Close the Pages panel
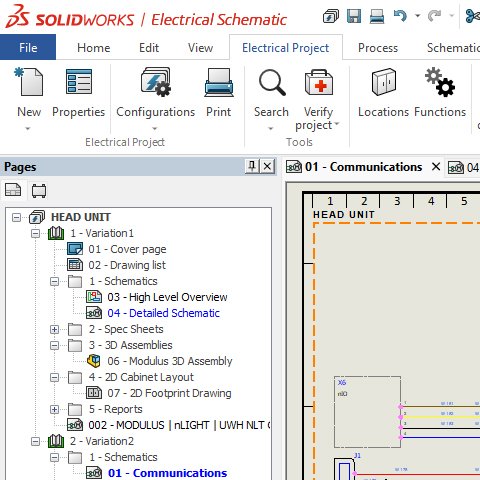The width and height of the screenshot is (480, 480). [267, 166]
